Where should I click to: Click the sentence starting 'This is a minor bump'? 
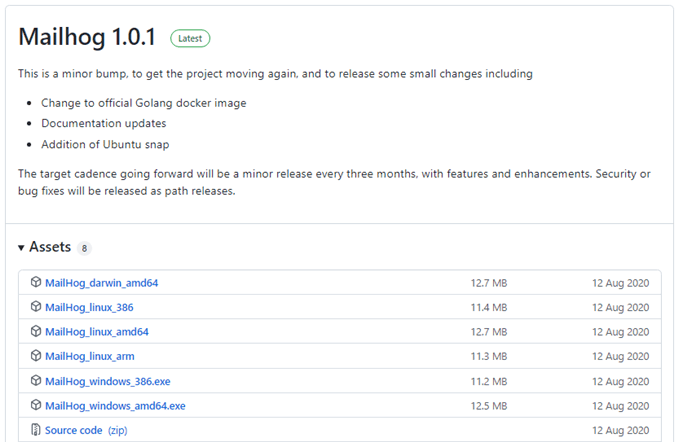(275, 74)
